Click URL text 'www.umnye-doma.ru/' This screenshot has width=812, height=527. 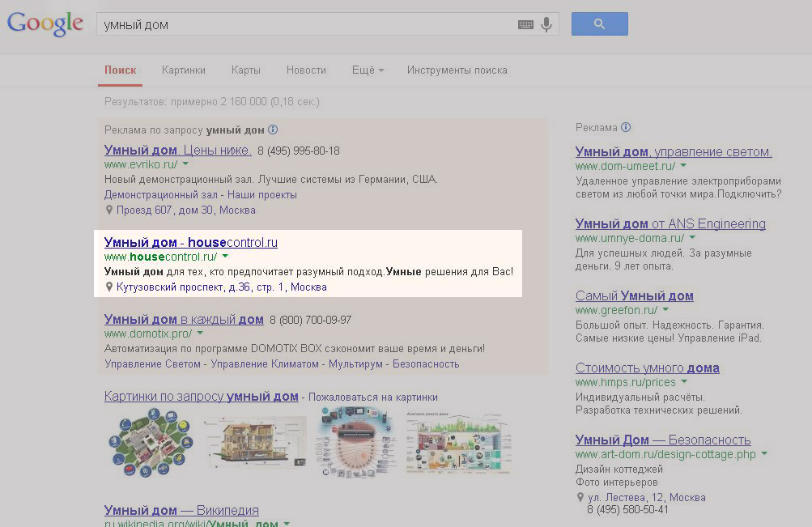click(630, 238)
